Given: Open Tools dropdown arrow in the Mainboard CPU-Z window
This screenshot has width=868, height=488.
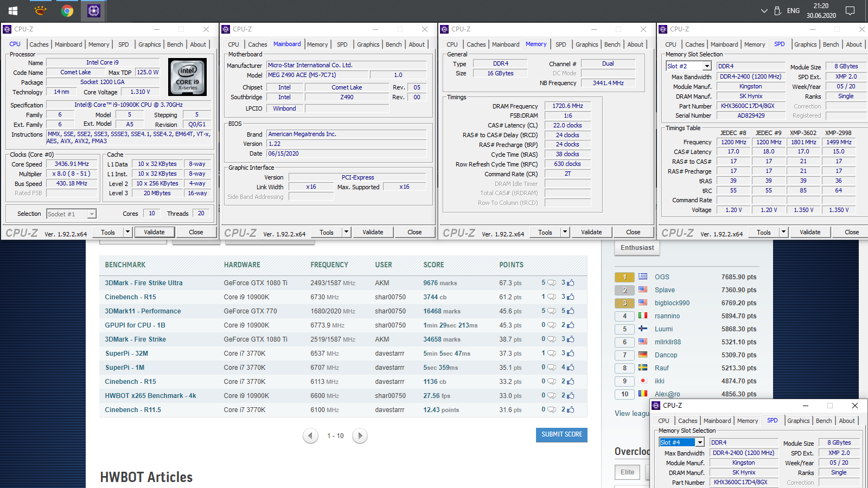Looking at the screenshot, I should pyautogui.click(x=346, y=232).
